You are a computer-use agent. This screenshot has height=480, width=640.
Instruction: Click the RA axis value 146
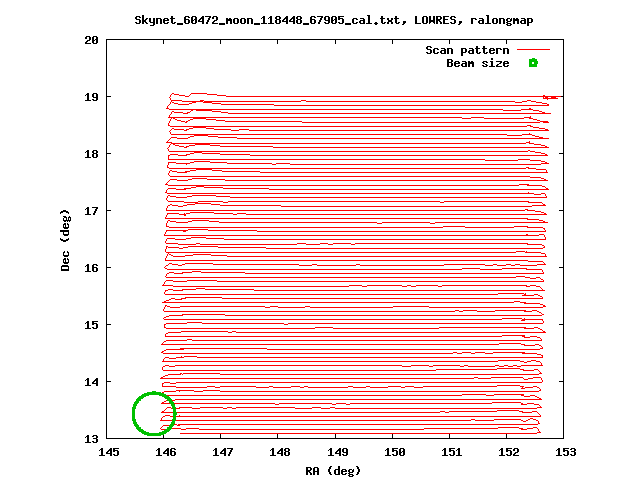coord(166,452)
